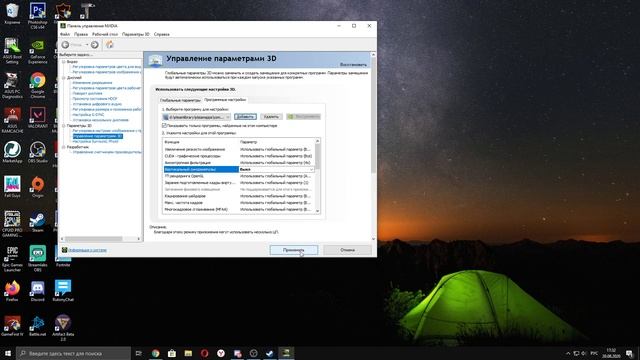The width and height of the screenshot is (640, 360).
Task: Launch Steam desktop shortcut
Action: (x=38, y=221)
